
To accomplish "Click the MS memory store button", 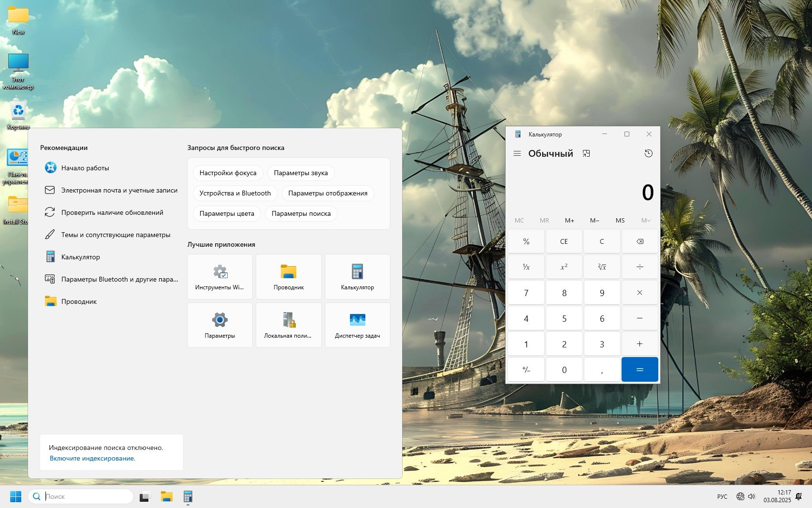I will 620,220.
